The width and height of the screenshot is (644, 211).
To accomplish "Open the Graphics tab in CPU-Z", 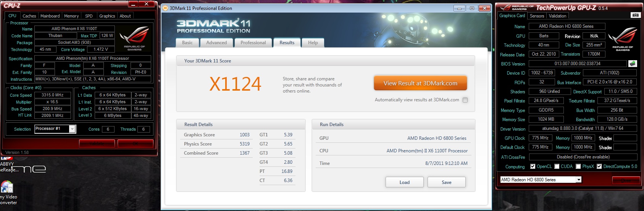I will point(107,16).
